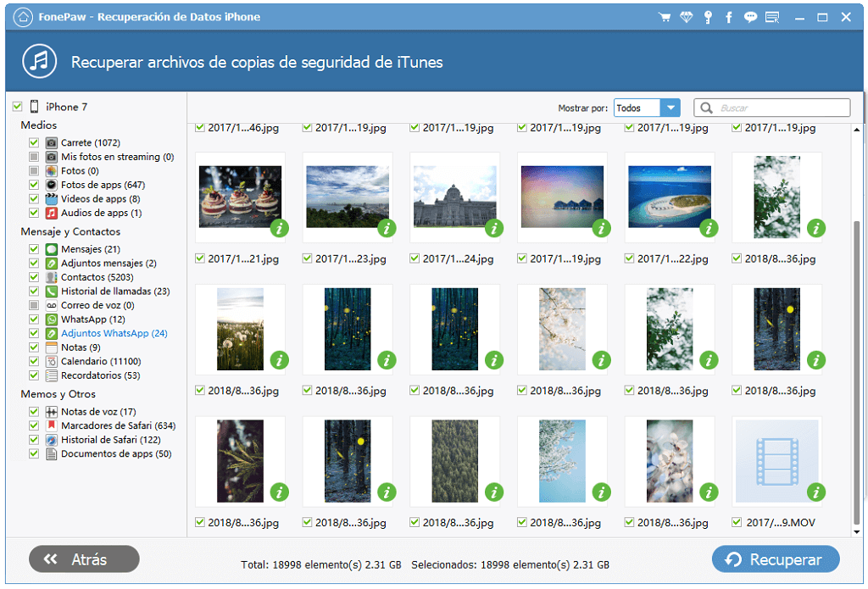The image size is (868, 589).
Task: Click the Videos de apps clapboard icon
Action: (x=52, y=198)
